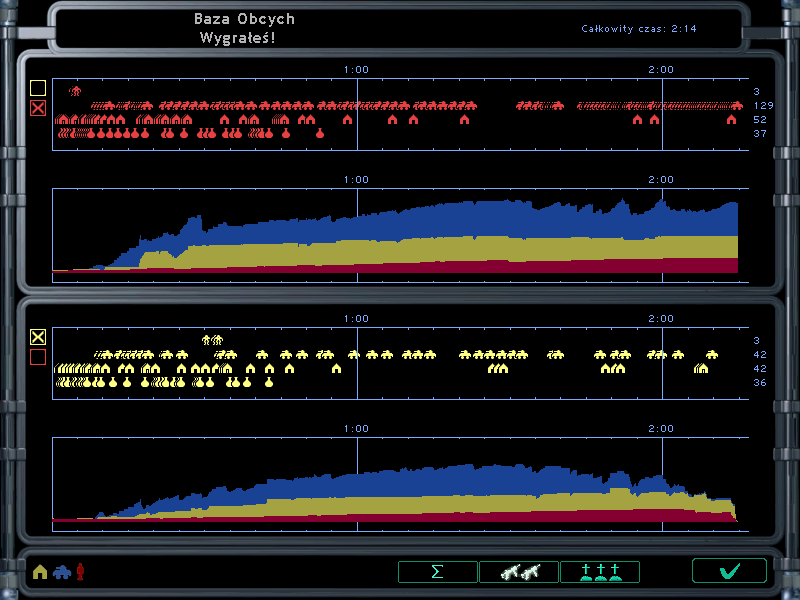Image resolution: width=800 pixels, height=600 pixels.
Task: Click the 1:00 marker above red events timeline
Action: [356, 69]
